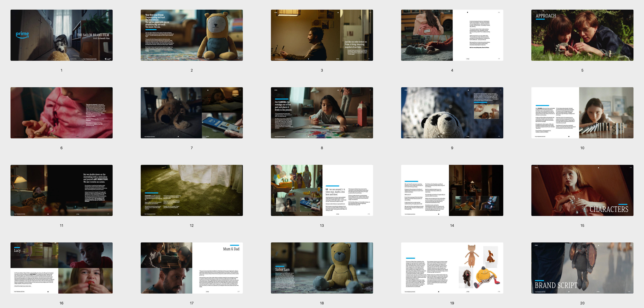Click slide 12 green carpet LOCATION slide

pyautogui.click(x=192, y=190)
